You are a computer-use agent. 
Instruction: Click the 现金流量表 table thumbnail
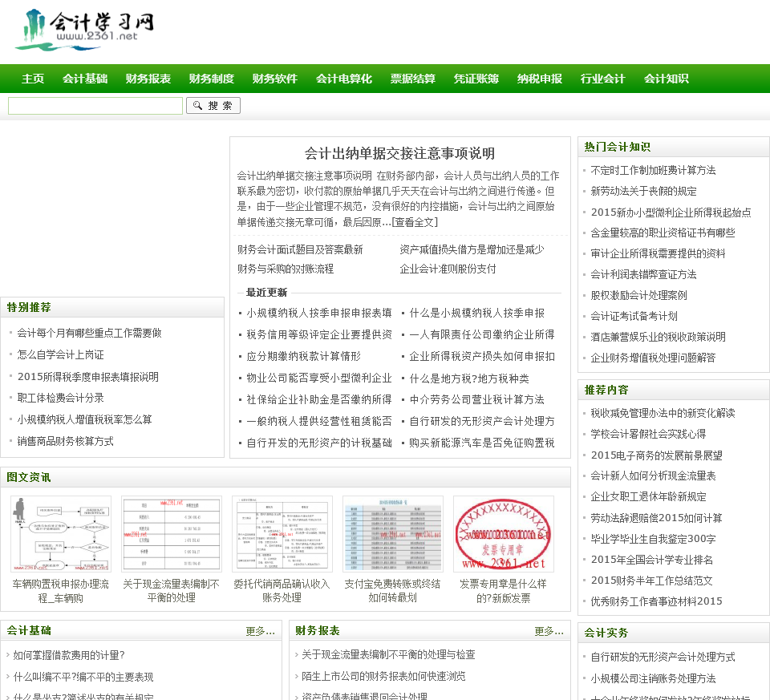[172, 534]
